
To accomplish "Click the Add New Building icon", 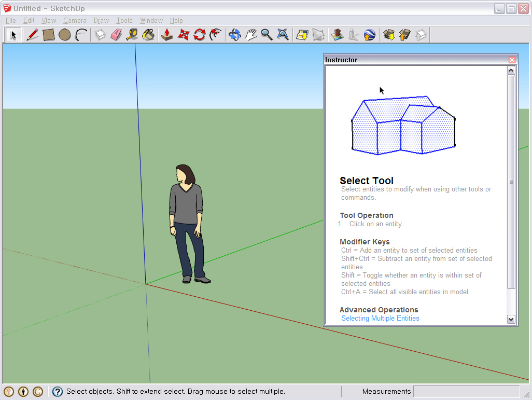I will point(337,35).
